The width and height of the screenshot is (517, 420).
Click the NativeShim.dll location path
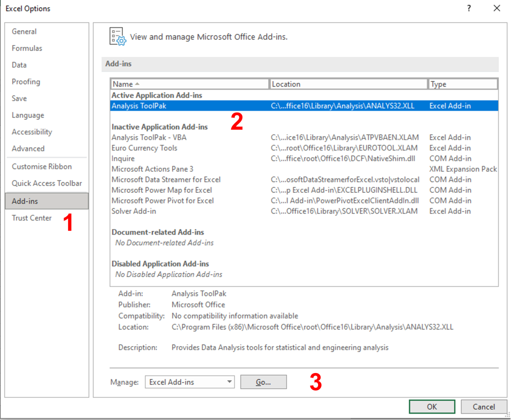(343, 159)
